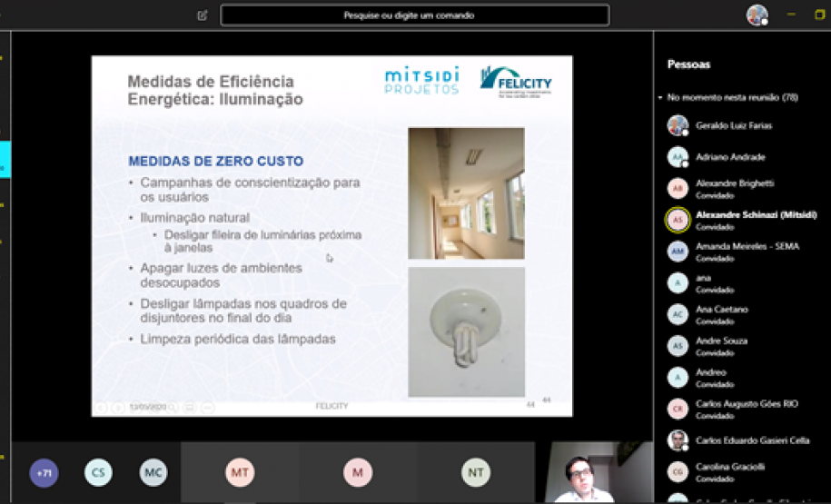
Task: Open your profile avatar menu at top right
Action: point(757,15)
